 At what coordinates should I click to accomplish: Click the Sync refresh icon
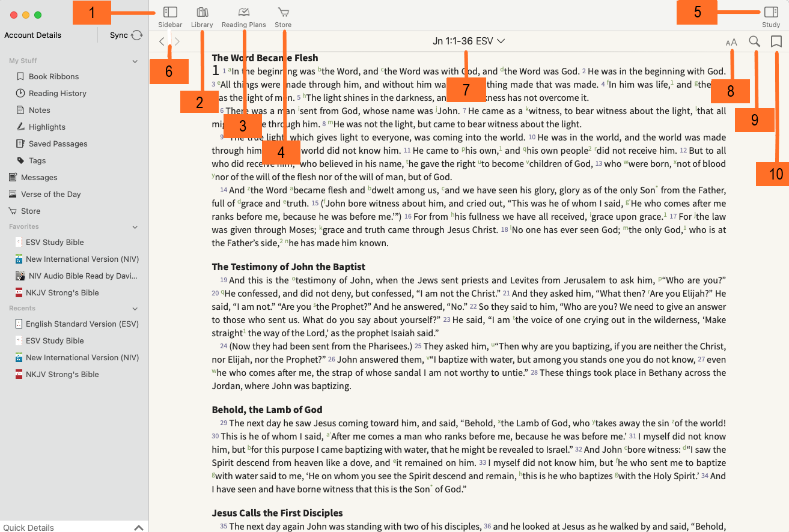[x=137, y=35]
